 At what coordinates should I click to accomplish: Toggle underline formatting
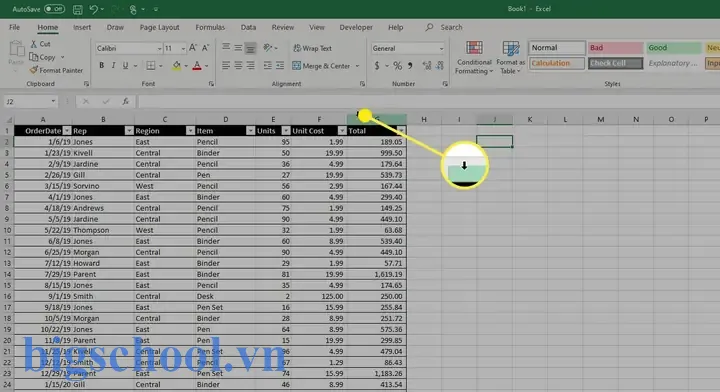(125, 66)
